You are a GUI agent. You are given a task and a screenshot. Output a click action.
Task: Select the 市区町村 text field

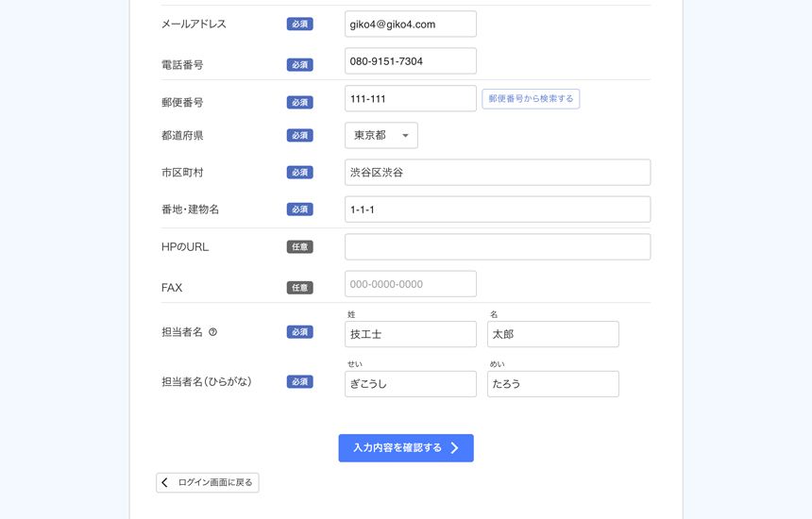(497, 173)
